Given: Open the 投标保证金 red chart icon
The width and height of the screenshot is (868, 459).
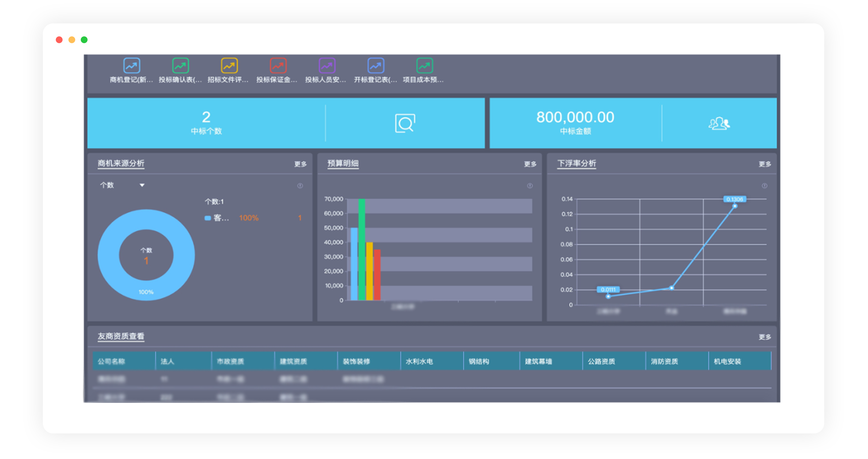Looking at the screenshot, I should coord(278,66).
